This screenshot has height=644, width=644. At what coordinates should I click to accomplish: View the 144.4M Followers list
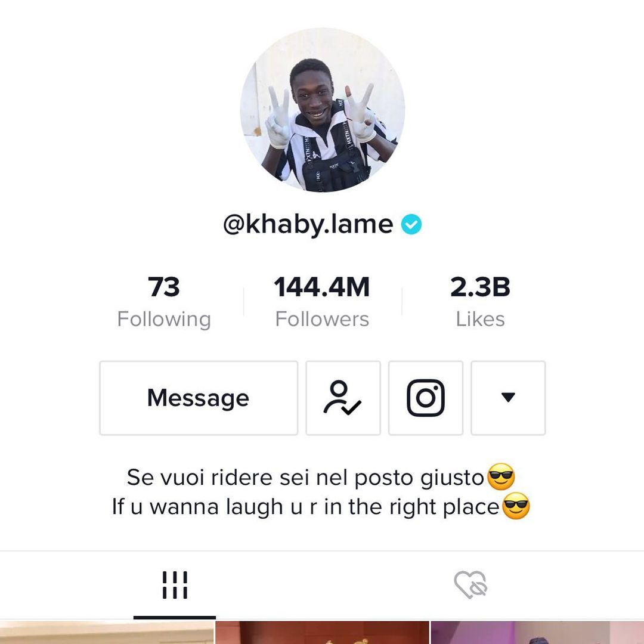(x=322, y=302)
